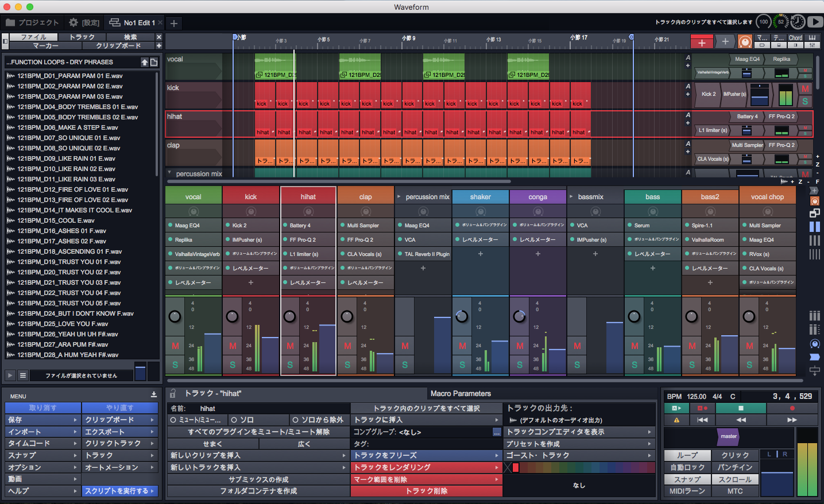The image size is (824, 504).
Task: Open the トラックをレンダリング submenu
Action: 426,467
